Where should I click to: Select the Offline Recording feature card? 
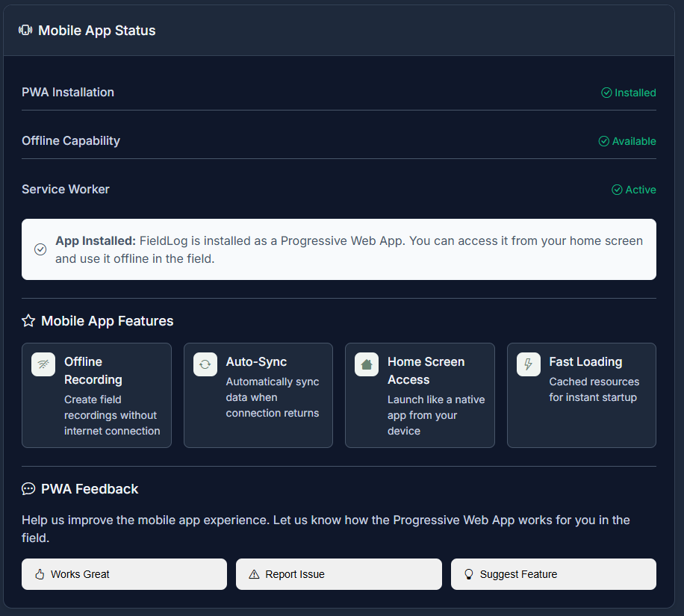click(x=96, y=395)
